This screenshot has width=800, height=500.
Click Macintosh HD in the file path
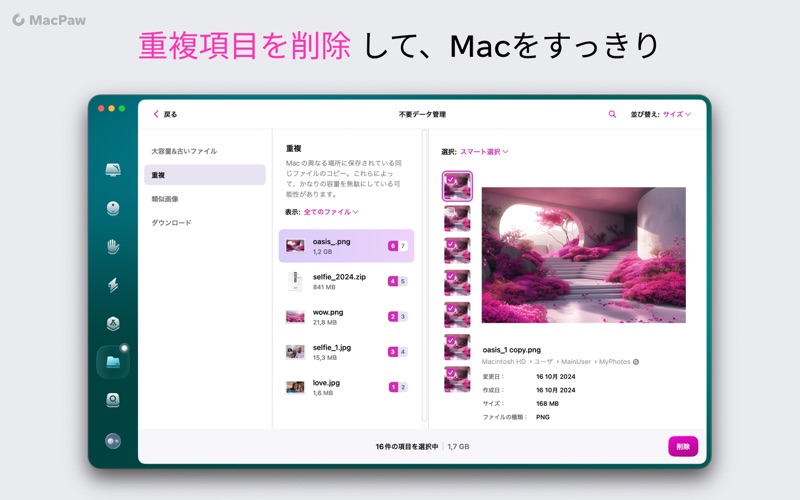click(x=504, y=362)
